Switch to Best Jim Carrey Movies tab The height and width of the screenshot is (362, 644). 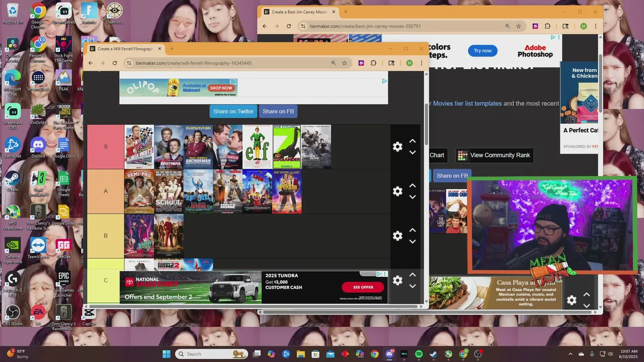[x=299, y=12]
